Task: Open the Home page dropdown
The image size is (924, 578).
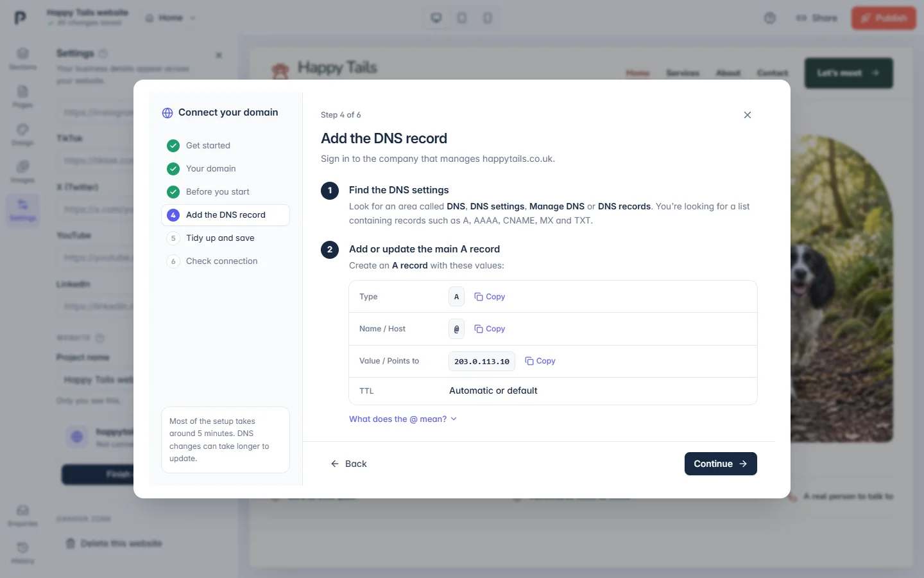Action: point(171,18)
